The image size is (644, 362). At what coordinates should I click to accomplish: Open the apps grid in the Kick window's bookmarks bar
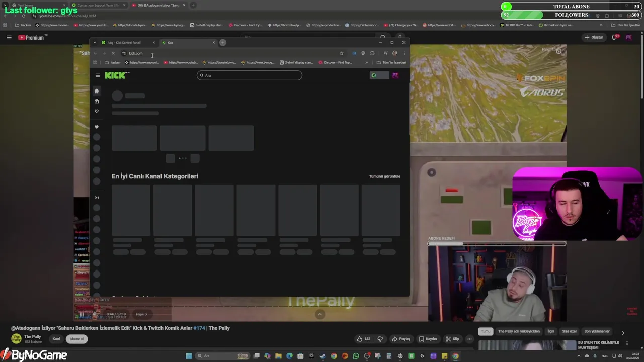(95, 62)
